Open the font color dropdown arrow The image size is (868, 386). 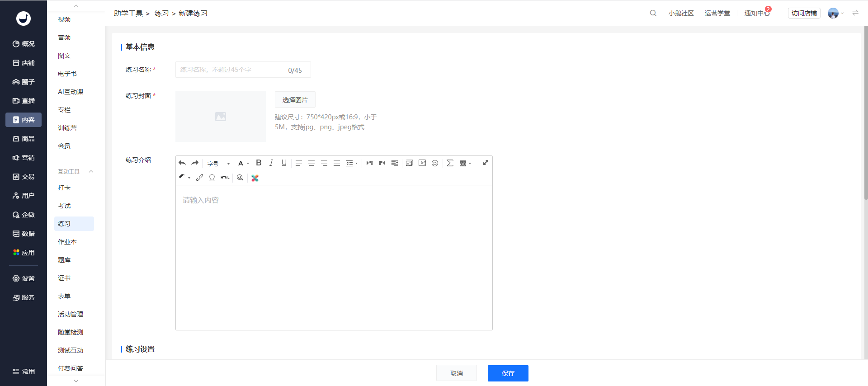[x=248, y=164]
